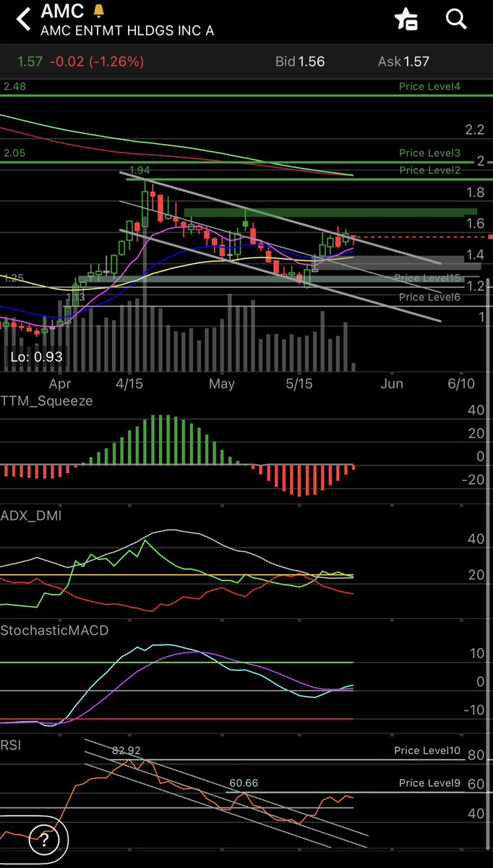Viewport: 493px width, 868px height.
Task: Select the Price Level15 label
Action: pos(427,278)
